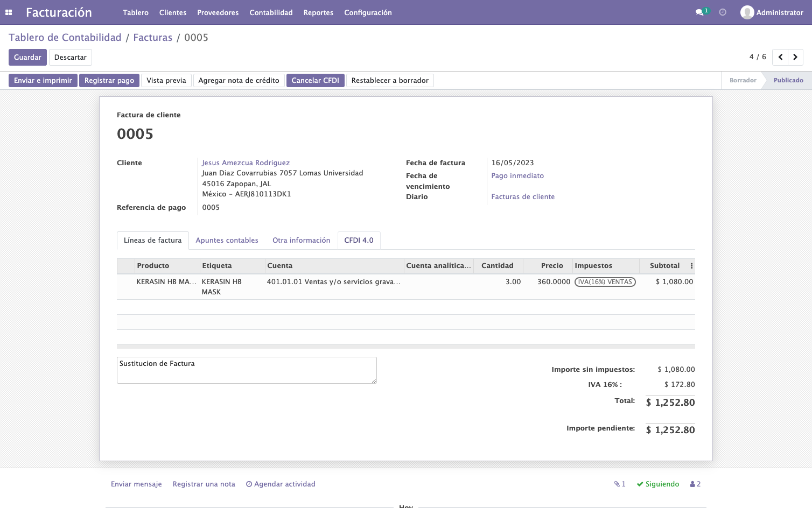The height and width of the screenshot is (508, 812).
Task: Sort by the Etiqueta column header
Action: click(232, 266)
